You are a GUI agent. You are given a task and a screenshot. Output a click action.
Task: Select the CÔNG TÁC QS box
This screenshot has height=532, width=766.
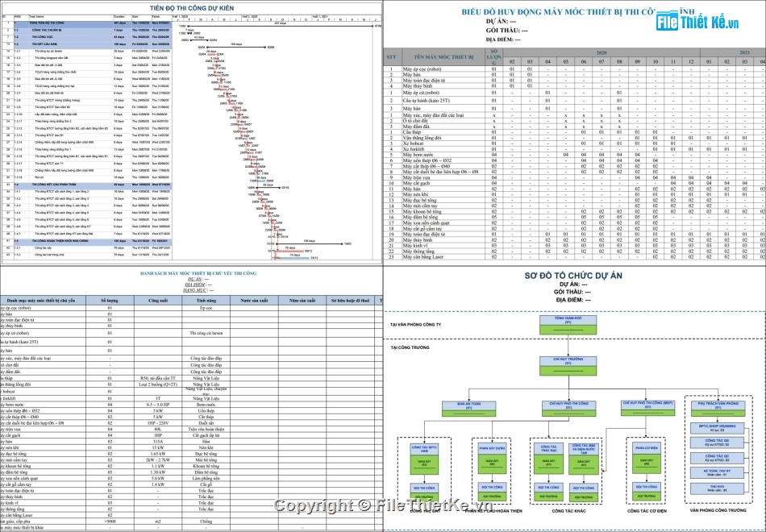click(717, 443)
